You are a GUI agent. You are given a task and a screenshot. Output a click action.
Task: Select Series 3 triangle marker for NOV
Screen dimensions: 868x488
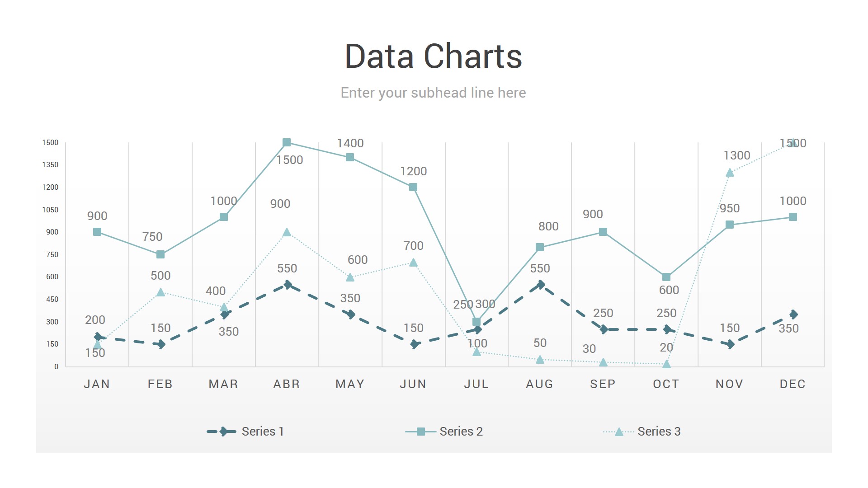pyautogui.click(x=730, y=173)
